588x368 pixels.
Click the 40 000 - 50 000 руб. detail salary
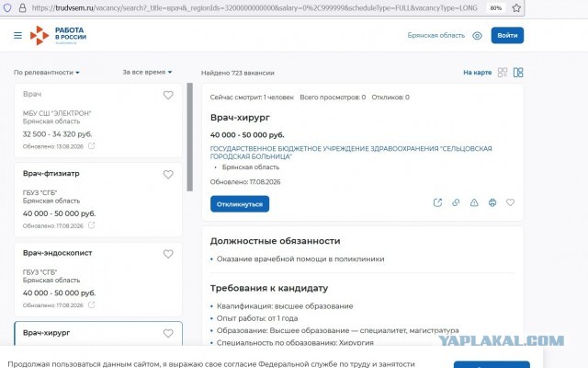click(x=247, y=135)
